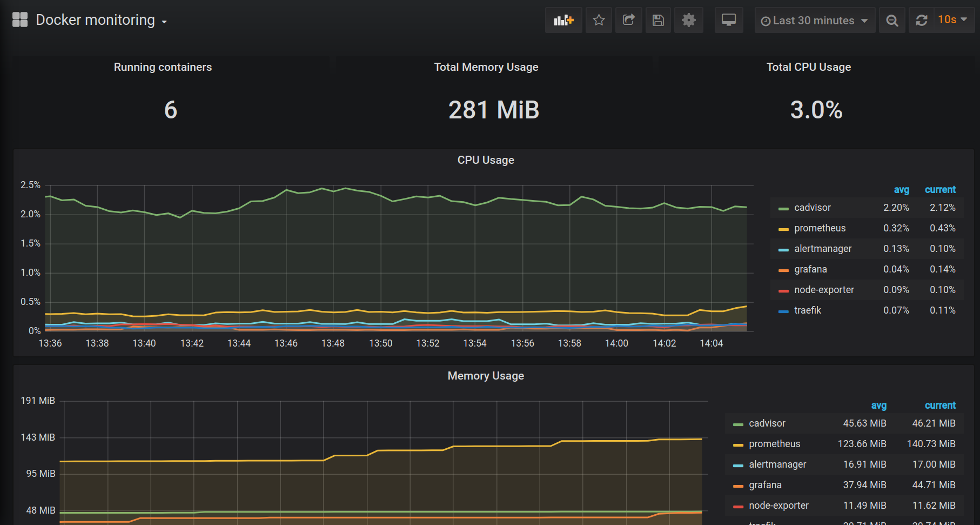The height and width of the screenshot is (525, 980).
Task: Open the Docker monitoring dashboard dropdown
Action: coord(101,20)
